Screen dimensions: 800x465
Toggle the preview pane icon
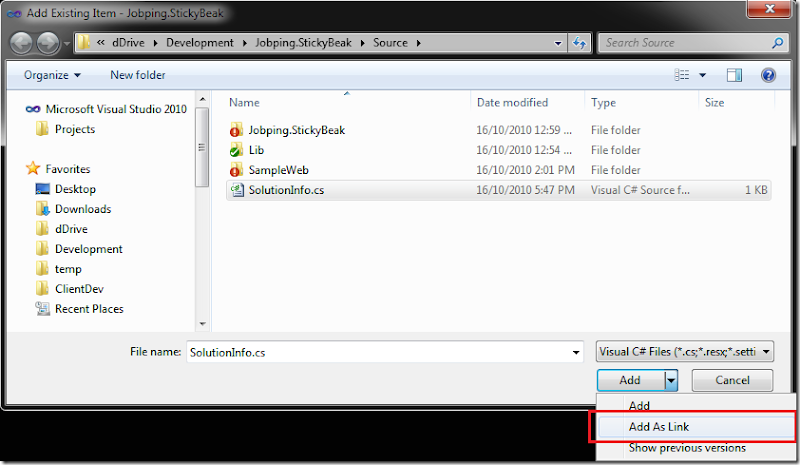(734, 75)
